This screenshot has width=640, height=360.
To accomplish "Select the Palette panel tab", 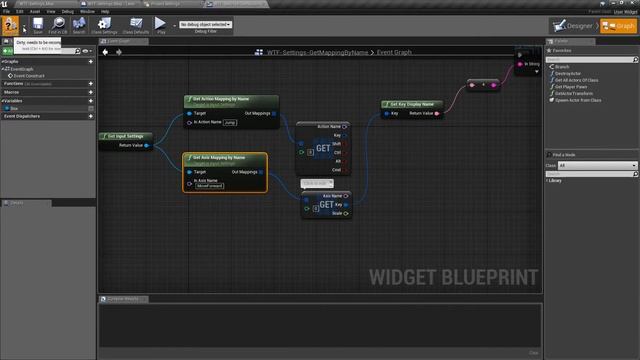I will click(x=570, y=41).
